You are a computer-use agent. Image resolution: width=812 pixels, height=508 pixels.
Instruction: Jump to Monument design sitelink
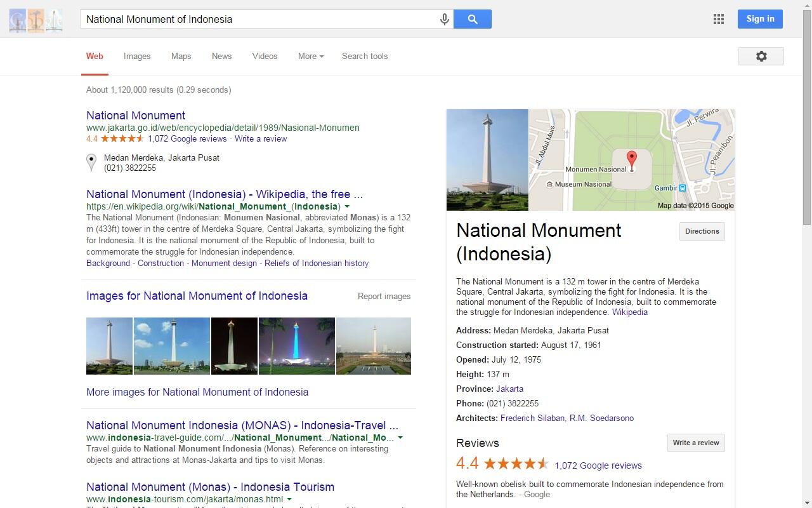pos(224,263)
